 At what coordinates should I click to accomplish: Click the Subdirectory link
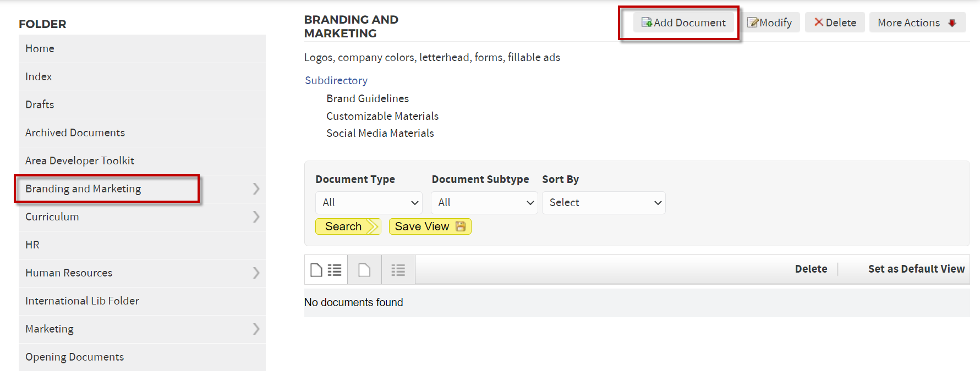click(336, 81)
